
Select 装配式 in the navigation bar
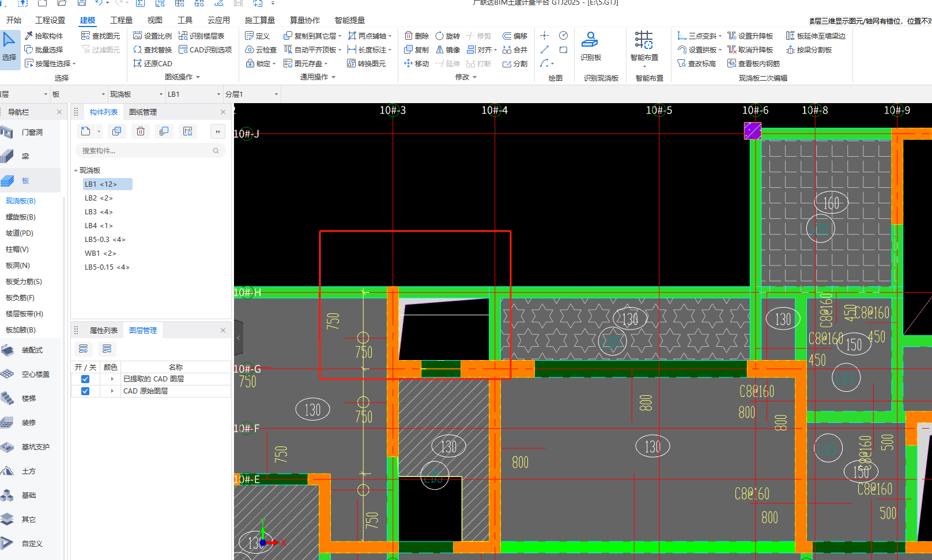[32, 350]
